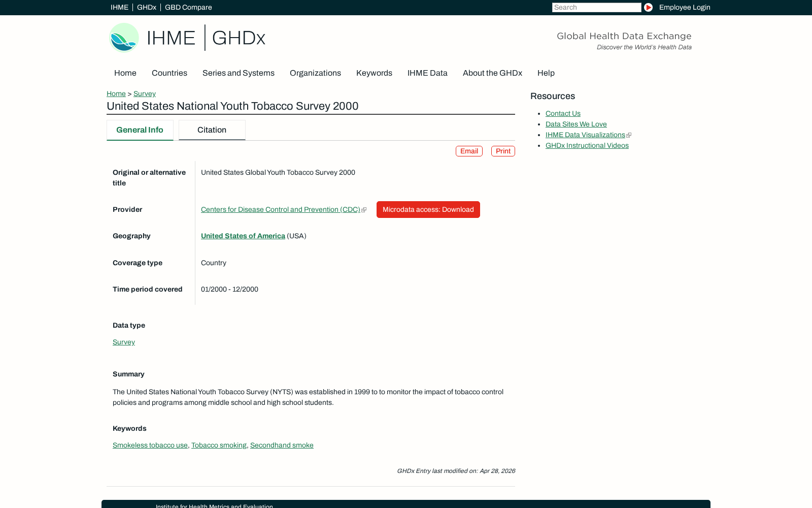
Task: Open IHME link in top bar
Action: 119,7
